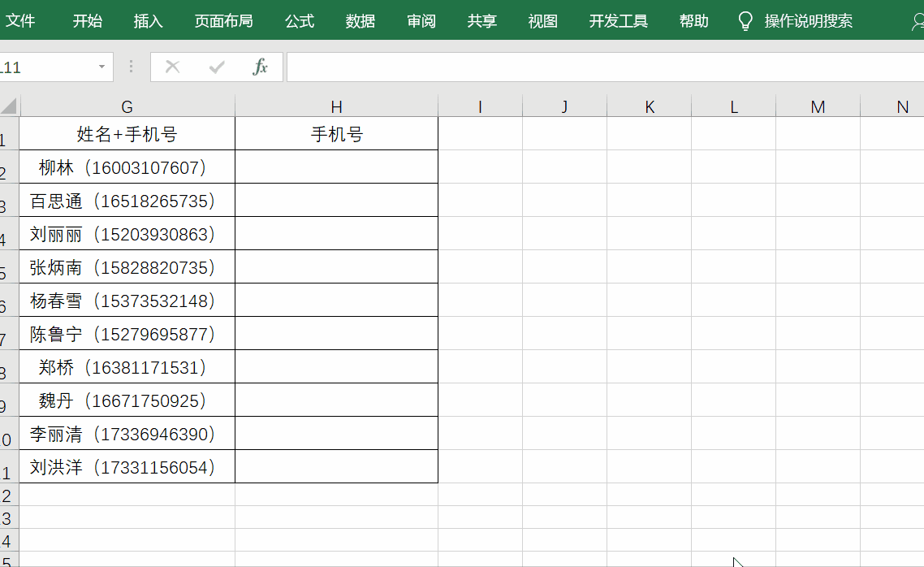Viewport: 924px width, 567px height.
Task: Select cell 郑桥（16381171531）
Action: point(127,366)
